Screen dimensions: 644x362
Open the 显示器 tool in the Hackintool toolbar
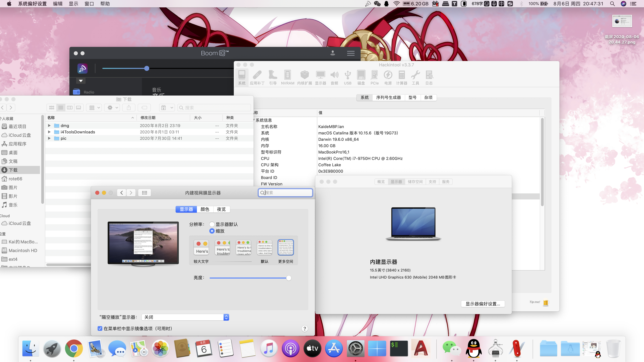(320, 77)
